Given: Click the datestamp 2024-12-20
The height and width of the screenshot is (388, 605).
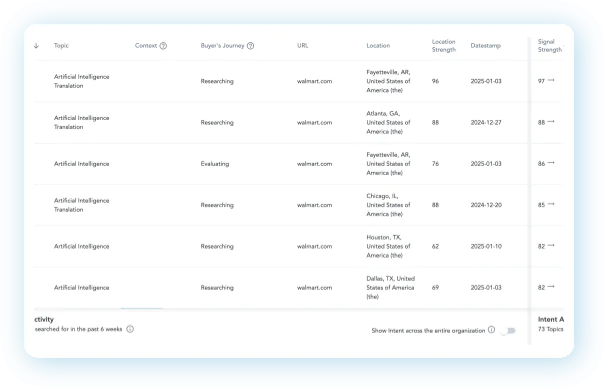Looking at the screenshot, I should [x=486, y=205].
